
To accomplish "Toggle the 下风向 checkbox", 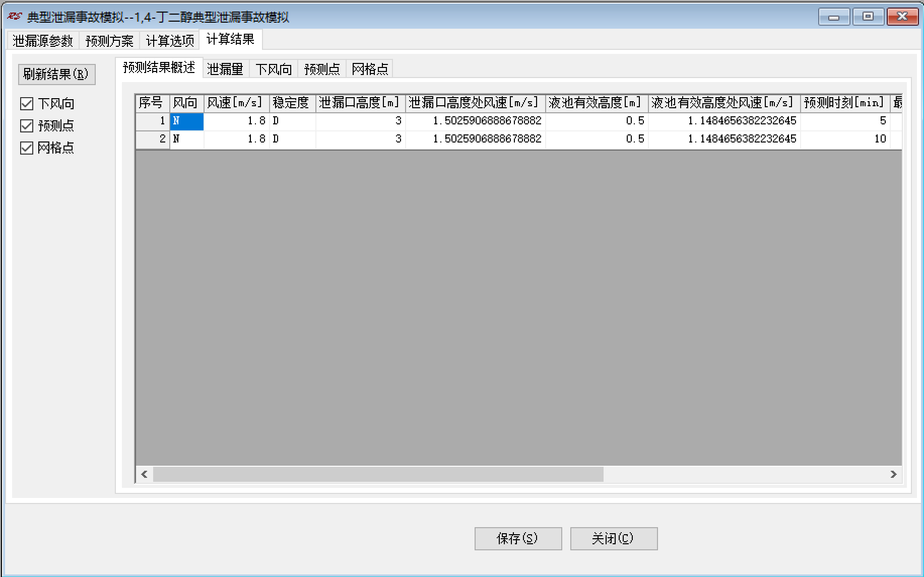I will [27, 104].
